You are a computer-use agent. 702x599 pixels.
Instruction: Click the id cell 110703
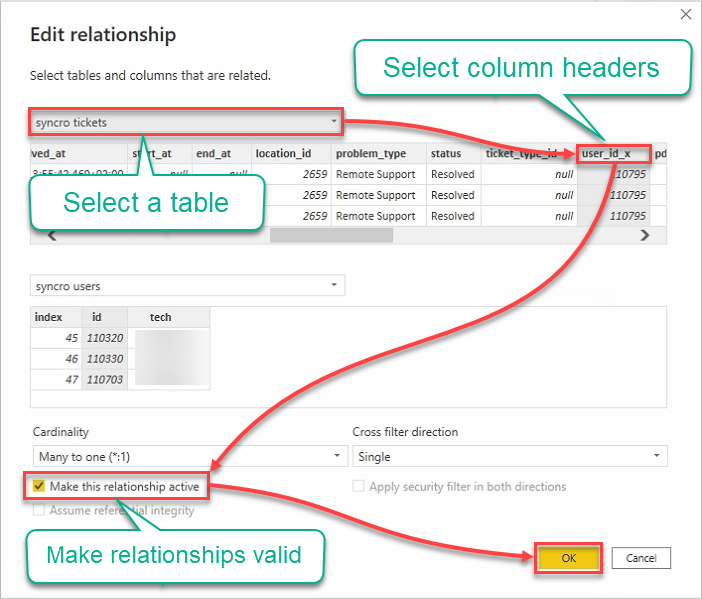(x=104, y=380)
